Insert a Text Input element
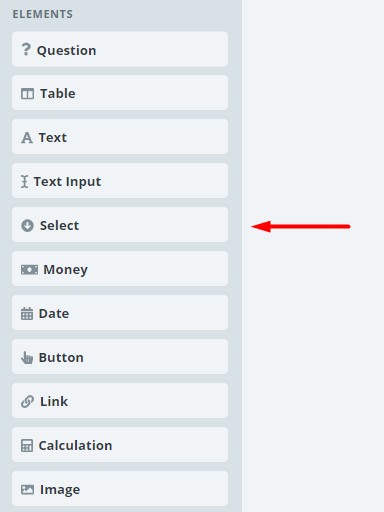This screenshot has width=384, height=512. pyautogui.click(x=120, y=181)
